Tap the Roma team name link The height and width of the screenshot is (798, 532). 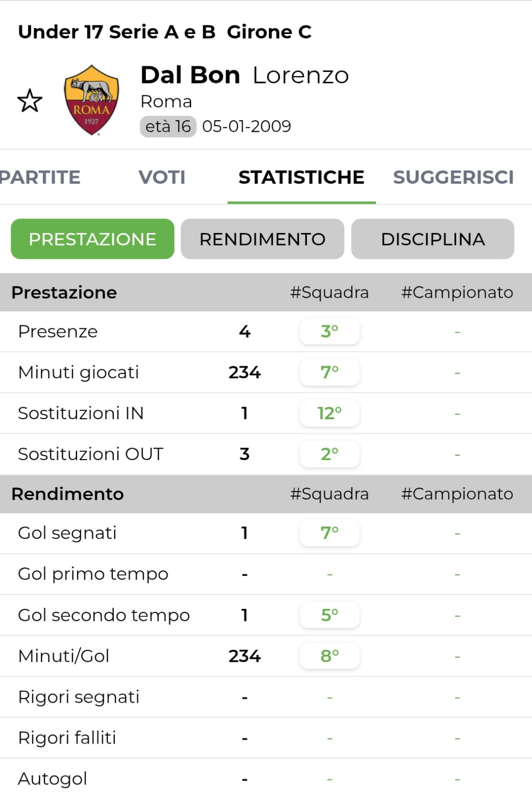pos(166,101)
